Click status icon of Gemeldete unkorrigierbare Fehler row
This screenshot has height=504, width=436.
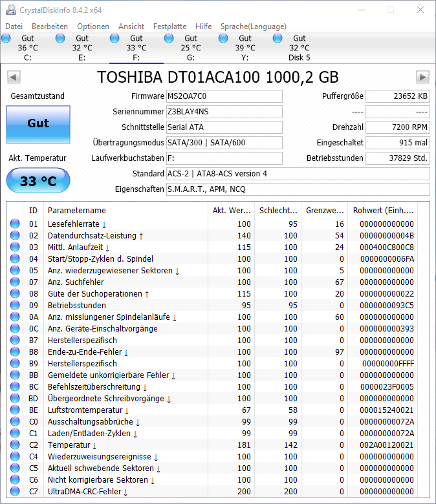[15, 375]
